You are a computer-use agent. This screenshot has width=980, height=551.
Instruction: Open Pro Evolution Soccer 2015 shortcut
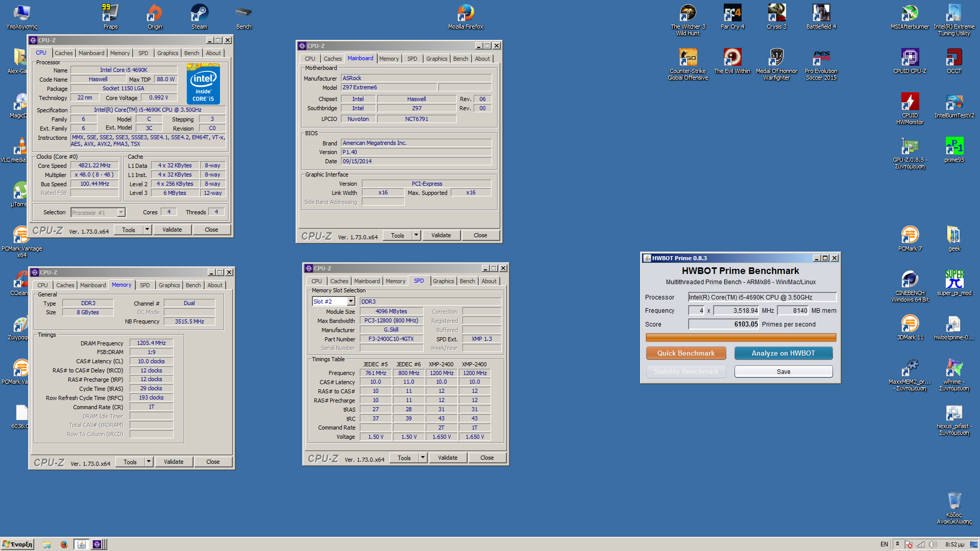point(821,64)
